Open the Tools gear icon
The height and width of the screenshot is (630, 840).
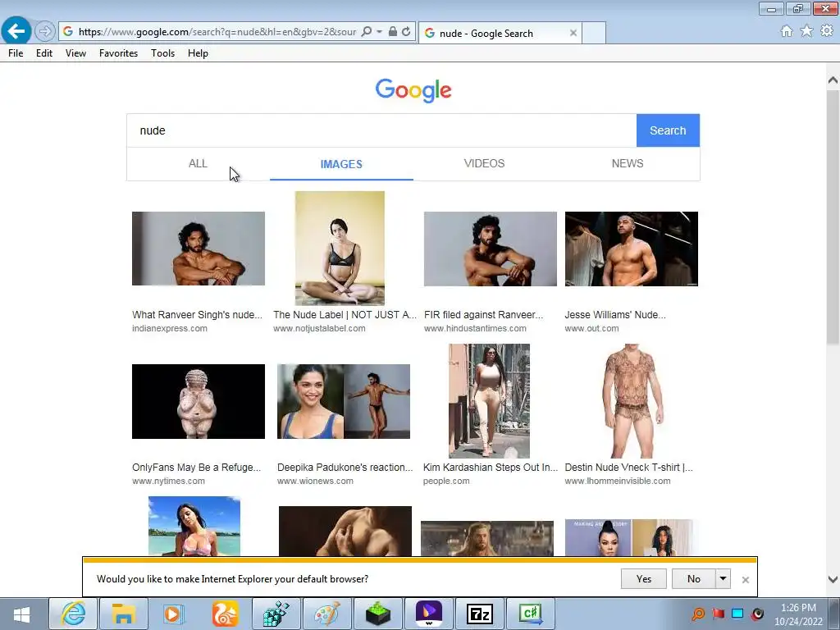coord(827,31)
